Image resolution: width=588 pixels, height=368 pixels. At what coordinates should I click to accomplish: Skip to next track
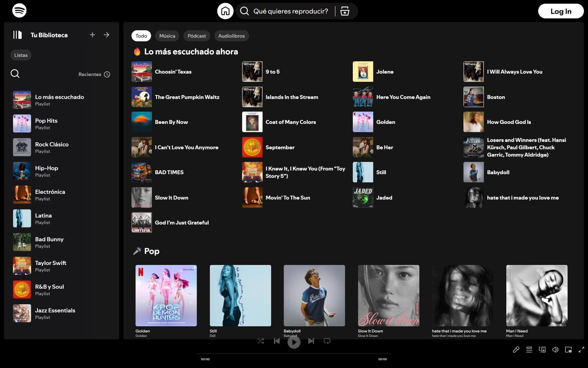coord(311,341)
